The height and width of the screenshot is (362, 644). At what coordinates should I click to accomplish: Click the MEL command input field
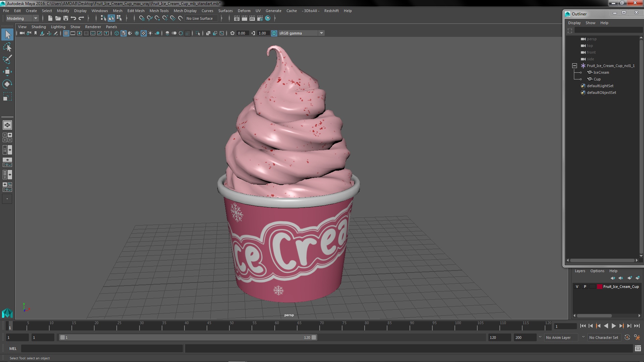click(102, 349)
